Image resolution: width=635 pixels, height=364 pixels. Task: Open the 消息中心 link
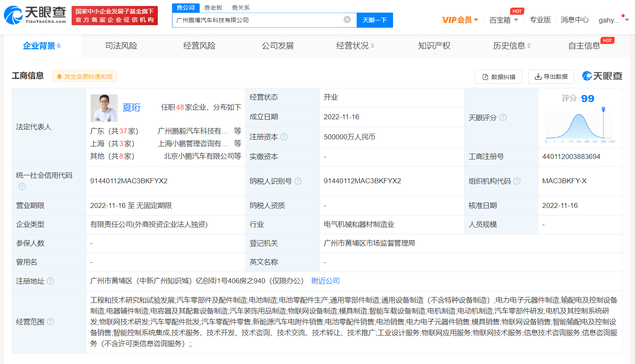point(575,20)
